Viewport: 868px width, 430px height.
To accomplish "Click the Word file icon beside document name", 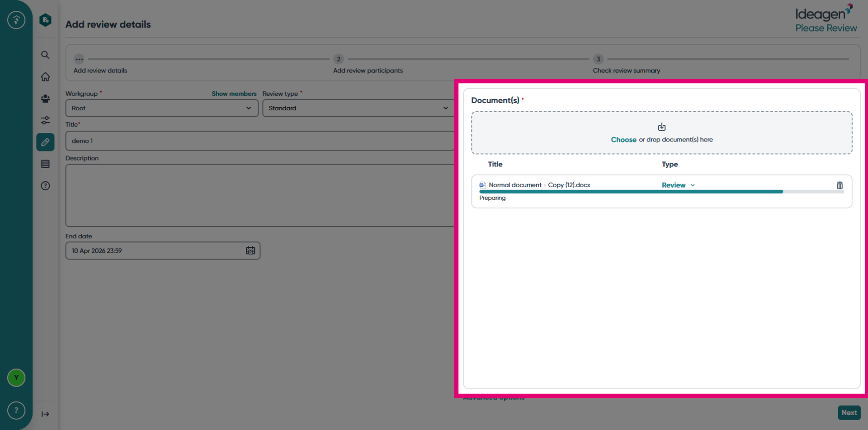I will tap(482, 185).
